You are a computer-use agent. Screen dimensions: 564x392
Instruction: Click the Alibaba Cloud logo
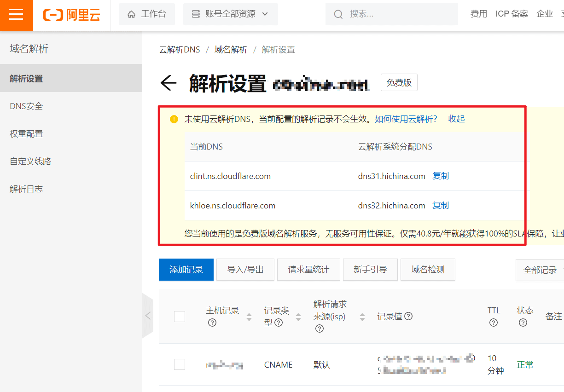coord(71,15)
